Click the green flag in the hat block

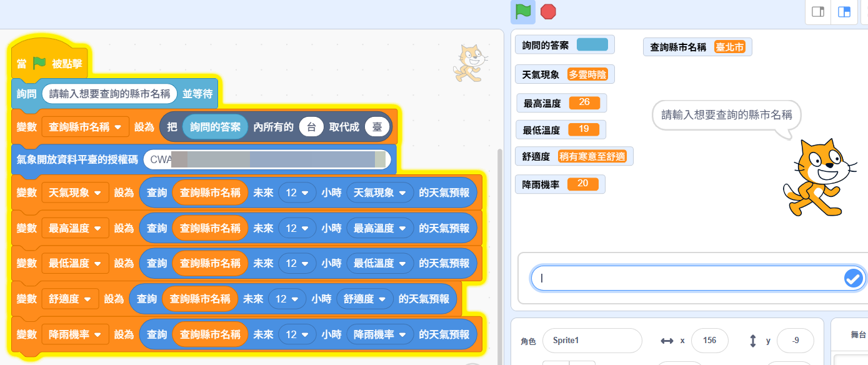click(39, 62)
